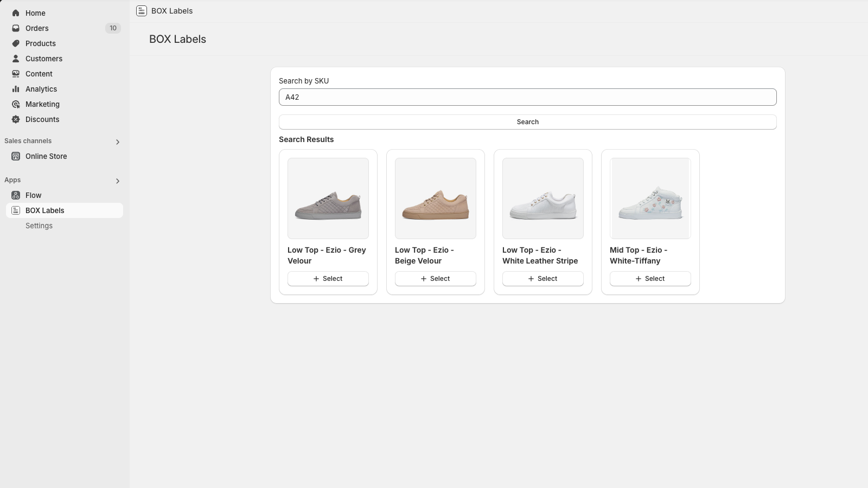Select BOX Labels in the sidebar
The width and height of the screenshot is (868, 488).
pyautogui.click(x=44, y=210)
